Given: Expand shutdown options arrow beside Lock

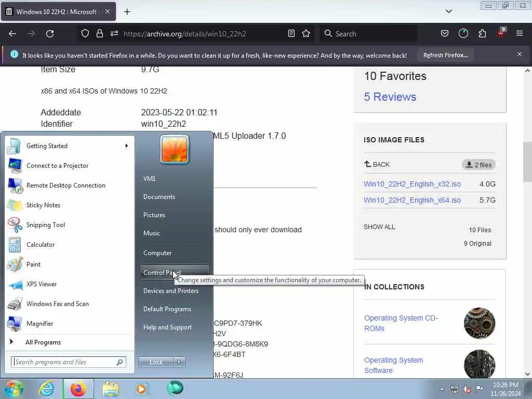Looking at the screenshot, I should click(179, 362).
